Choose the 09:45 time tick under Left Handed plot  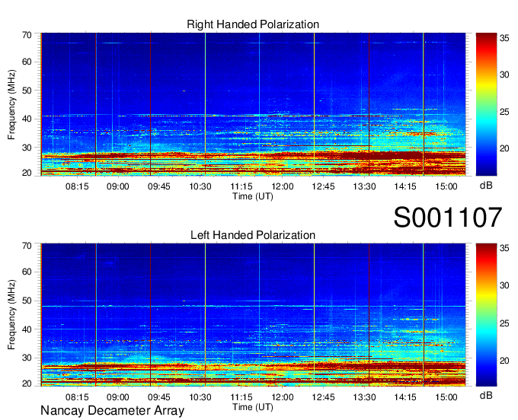[x=159, y=397]
